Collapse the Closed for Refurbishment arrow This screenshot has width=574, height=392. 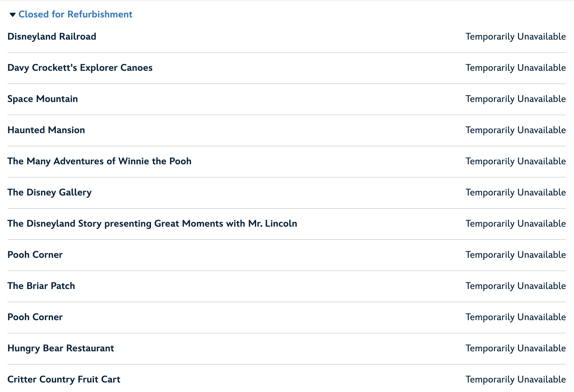[x=12, y=15]
